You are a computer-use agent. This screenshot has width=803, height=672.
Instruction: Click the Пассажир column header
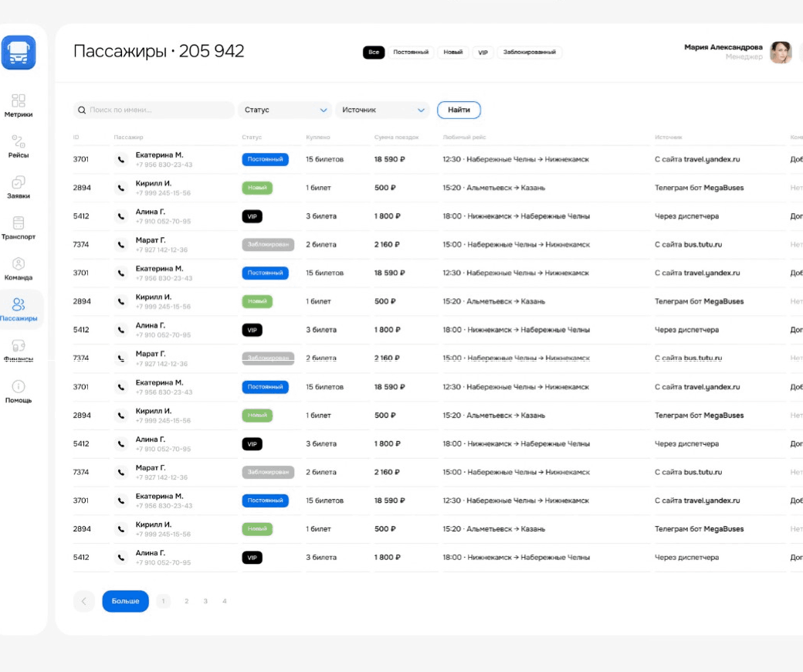(128, 137)
